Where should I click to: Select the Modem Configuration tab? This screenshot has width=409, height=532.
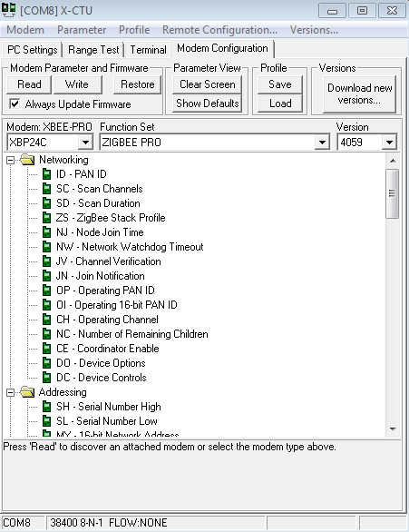click(x=222, y=48)
